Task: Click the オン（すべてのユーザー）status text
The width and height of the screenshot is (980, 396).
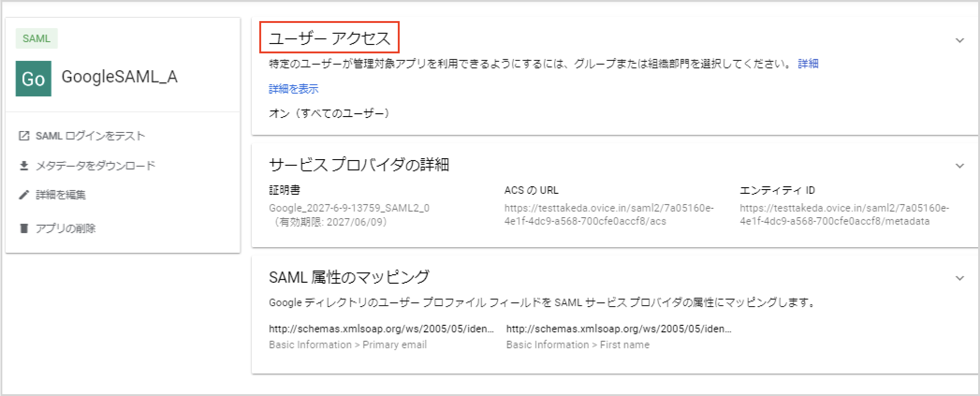Action: click(x=329, y=113)
